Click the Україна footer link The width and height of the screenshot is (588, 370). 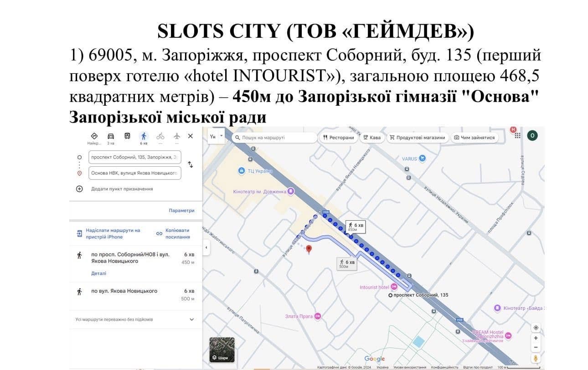[x=382, y=367]
